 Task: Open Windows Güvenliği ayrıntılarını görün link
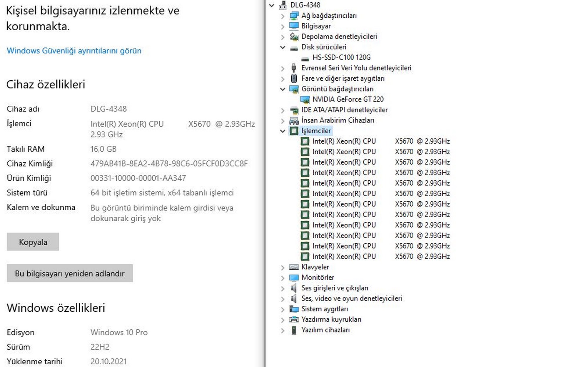point(74,51)
